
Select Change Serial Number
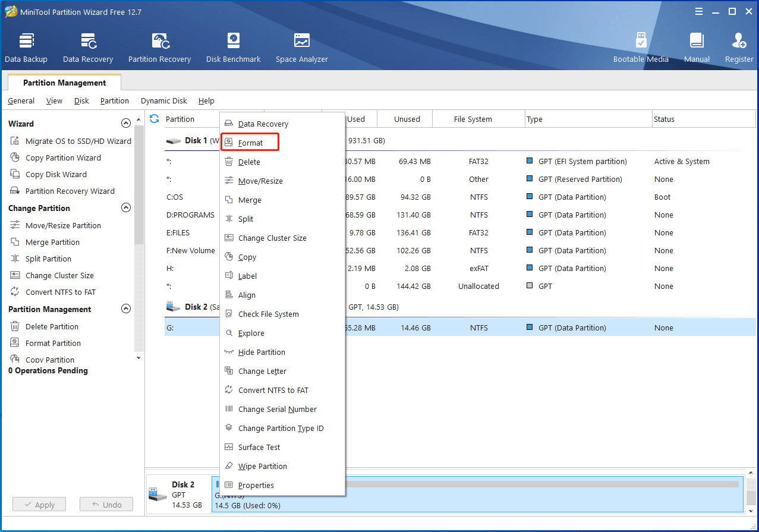283,409
